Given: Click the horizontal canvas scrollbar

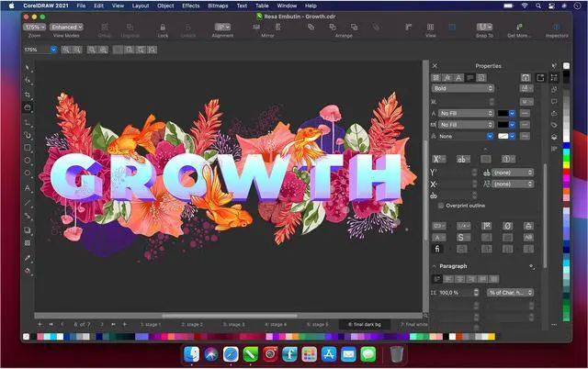Looking at the screenshot, I should click(230, 316).
